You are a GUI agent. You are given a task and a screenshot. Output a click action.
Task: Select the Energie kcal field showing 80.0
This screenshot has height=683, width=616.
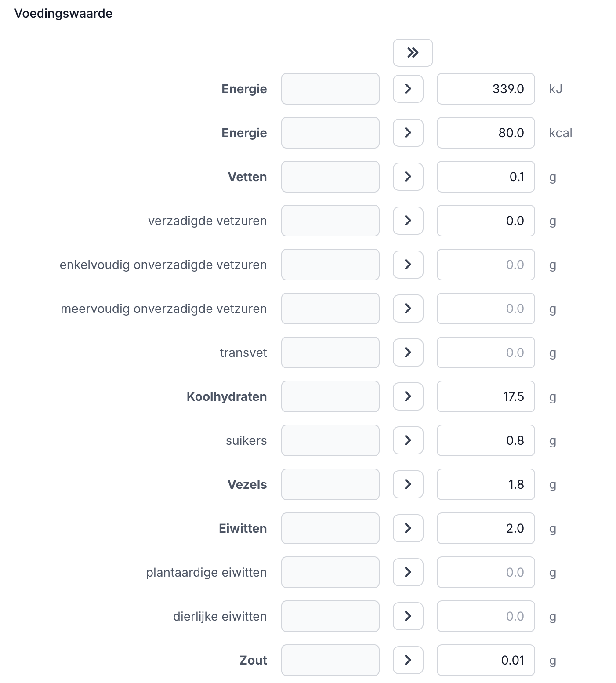pos(486,133)
